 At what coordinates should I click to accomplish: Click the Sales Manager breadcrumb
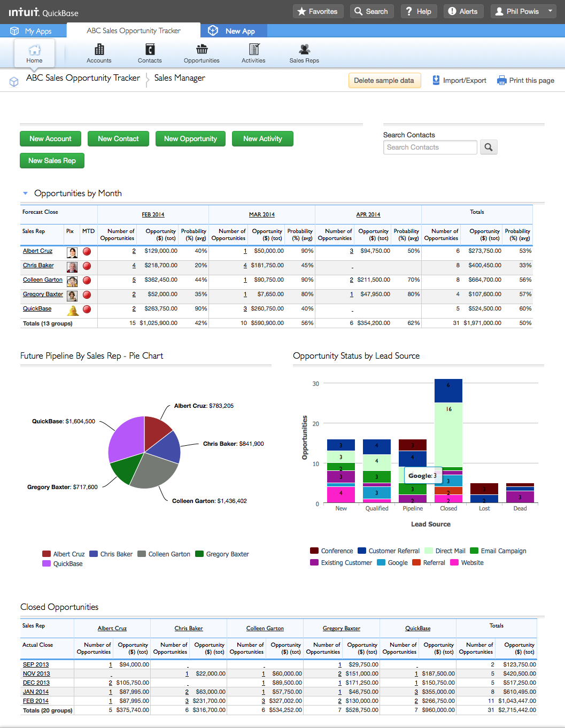[x=180, y=78]
